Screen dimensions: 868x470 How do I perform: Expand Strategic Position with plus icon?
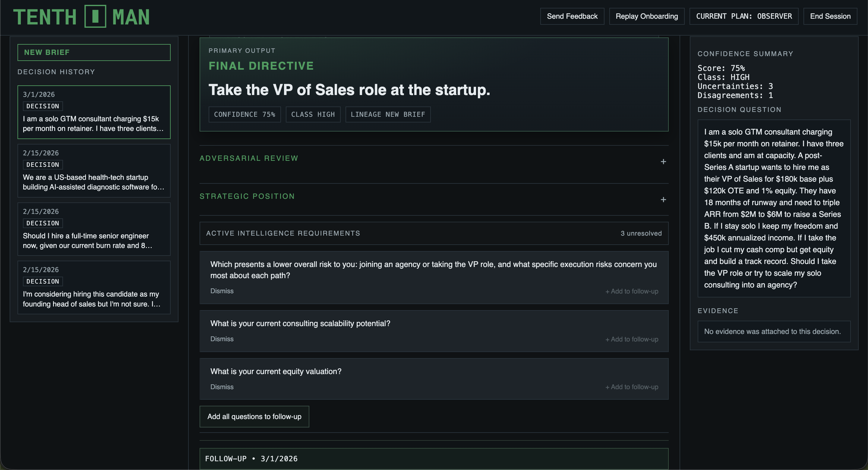663,200
